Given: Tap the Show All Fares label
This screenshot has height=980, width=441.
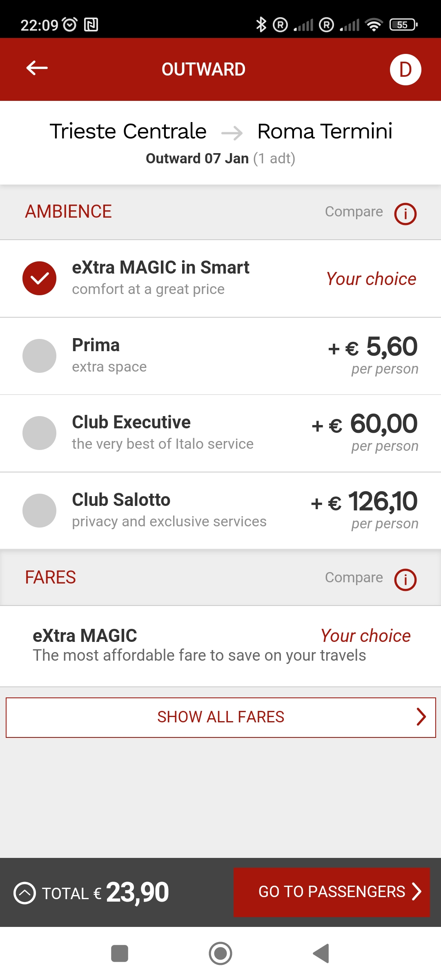Looking at the screenshot, I should click(x=220, y=717).
